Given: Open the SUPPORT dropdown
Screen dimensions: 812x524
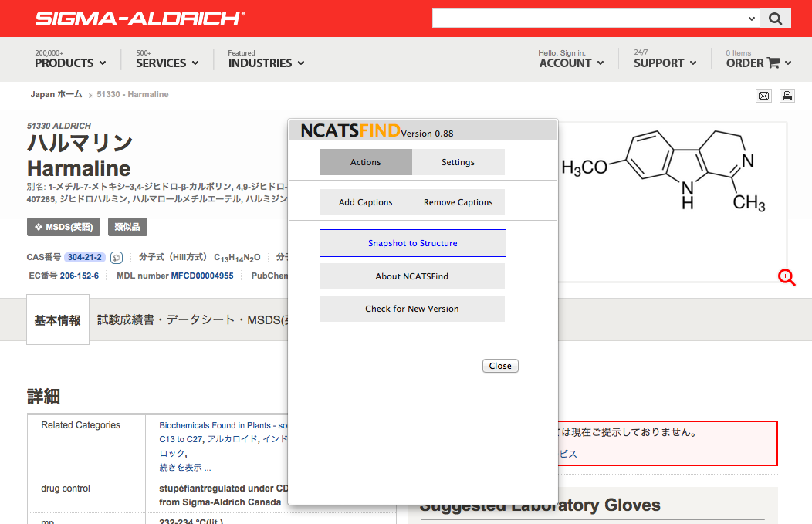Looking at the screenshot, I should (x=665, y=59).
